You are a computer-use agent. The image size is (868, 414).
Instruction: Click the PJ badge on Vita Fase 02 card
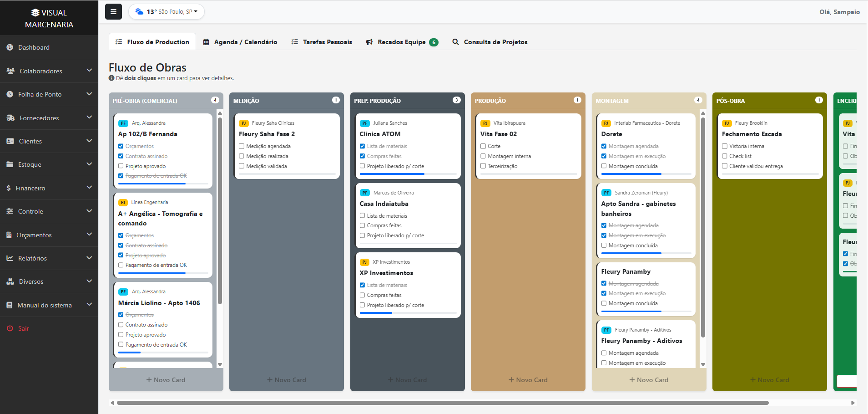tap(485, 123)
